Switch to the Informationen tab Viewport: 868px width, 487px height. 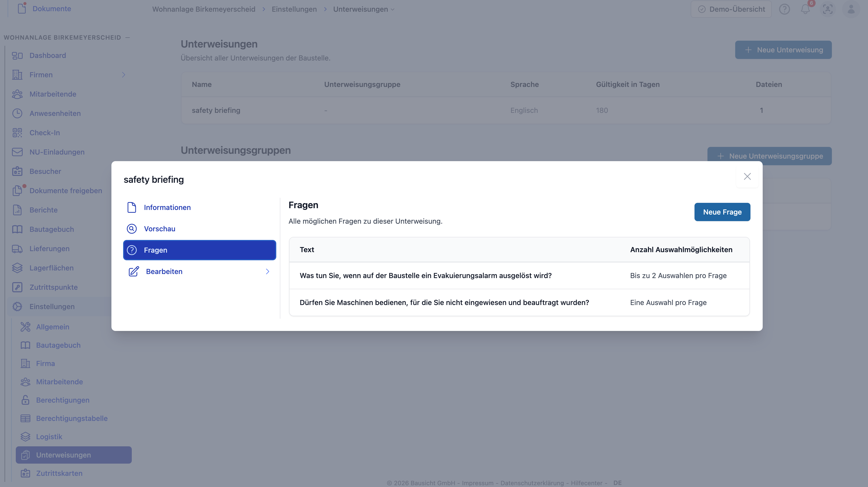(199, 208)
